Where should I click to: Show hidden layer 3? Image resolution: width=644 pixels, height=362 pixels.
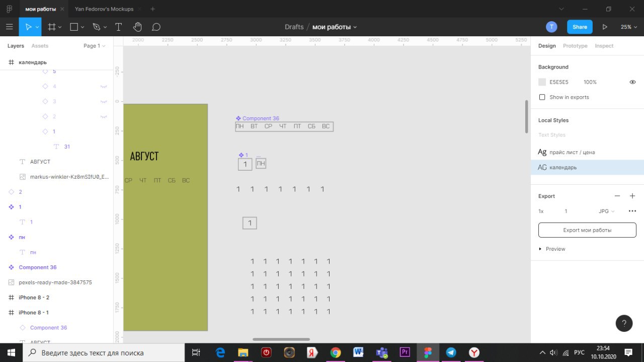pyautogui.click(x=104, y=102)
